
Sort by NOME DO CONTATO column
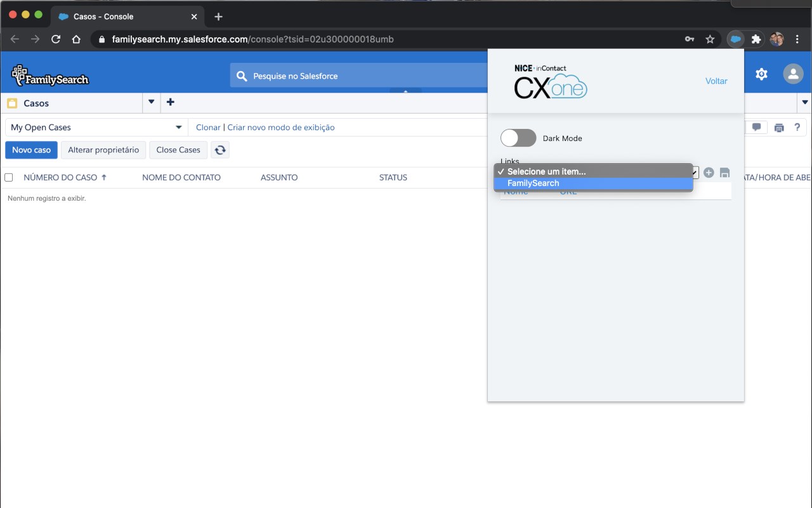(181, 178)
